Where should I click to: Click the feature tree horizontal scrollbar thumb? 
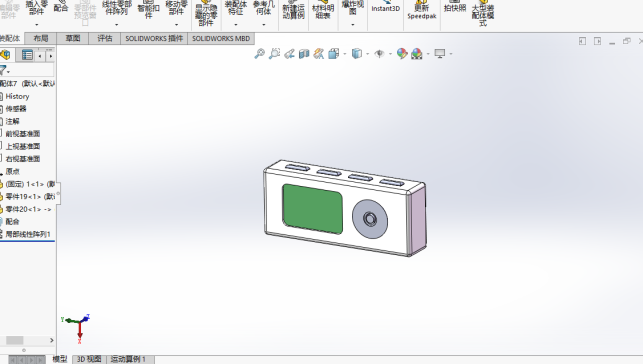coord(14,340)
